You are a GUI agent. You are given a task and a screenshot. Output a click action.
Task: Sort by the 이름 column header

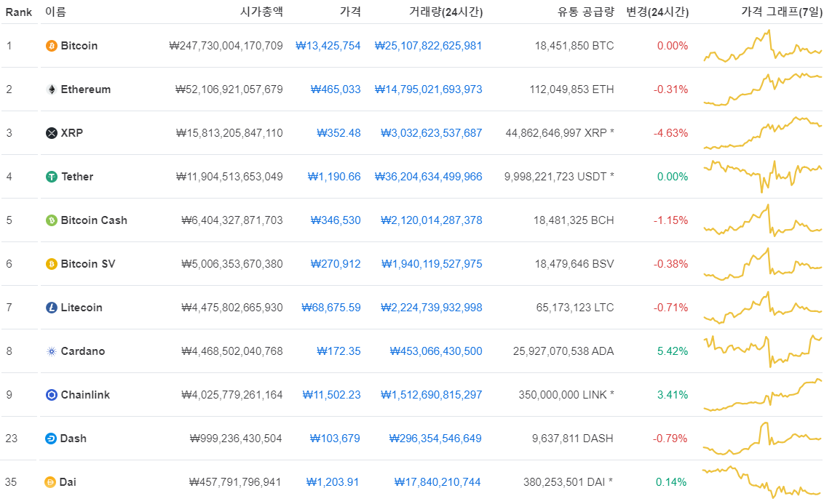coord(56,12)
